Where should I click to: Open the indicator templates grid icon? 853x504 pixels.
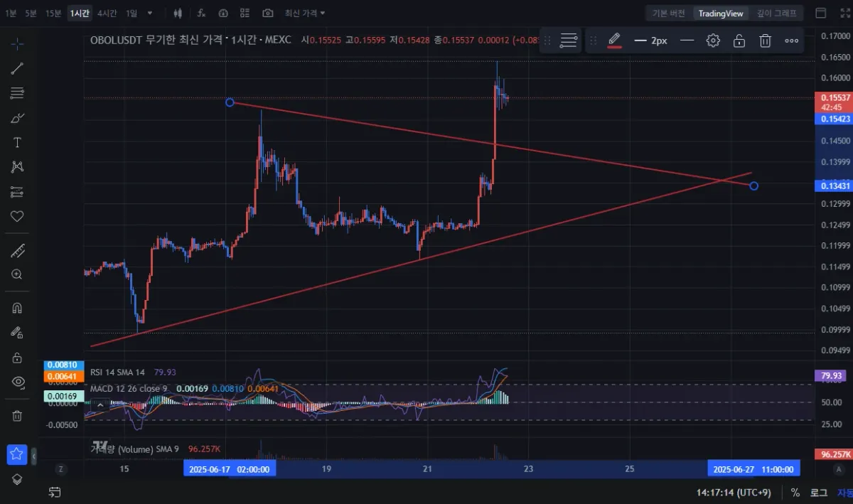[245, 13]
